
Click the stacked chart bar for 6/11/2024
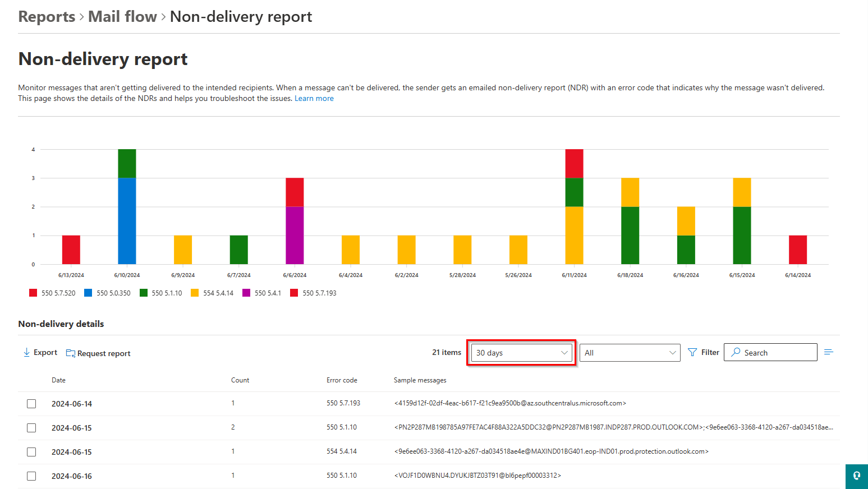(574, 207)
